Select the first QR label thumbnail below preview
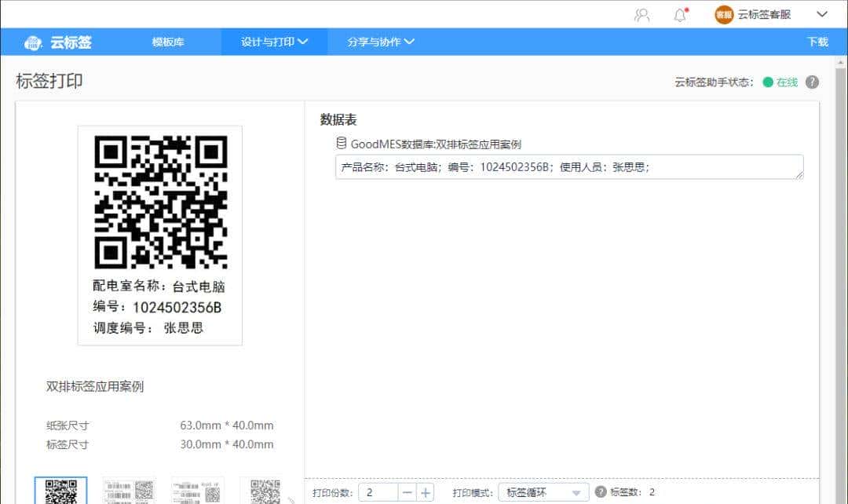Screen dimensions: 848x504 pos(62,491)
